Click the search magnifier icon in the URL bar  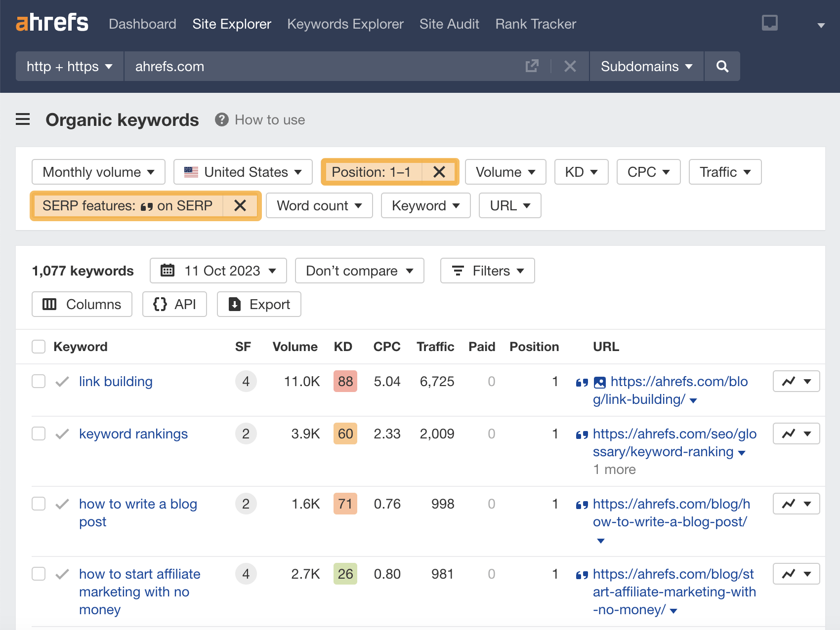(x=722, y=66)
